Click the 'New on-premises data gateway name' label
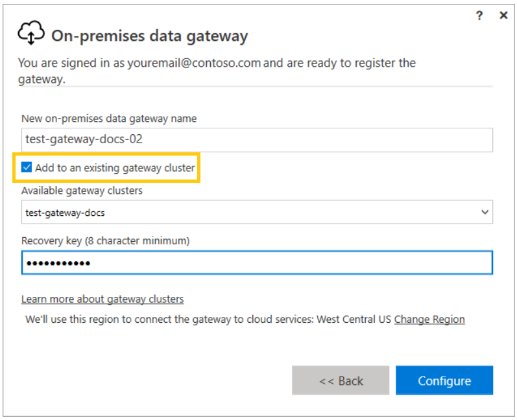 click(109, 118)
